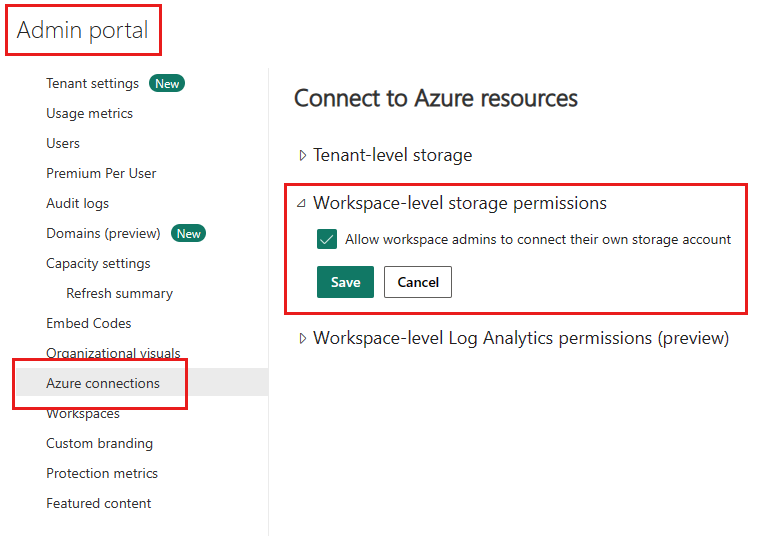Navigate to Capacity settings

pyautogui.click(x=98, y=263)
